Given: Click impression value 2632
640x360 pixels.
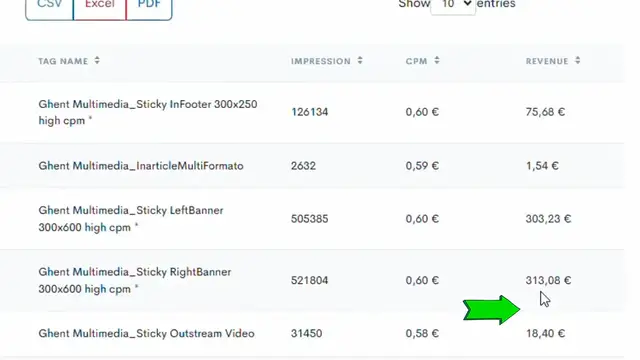Looking at the screenshot, I should pyautogui.click(x=303, y=166).
